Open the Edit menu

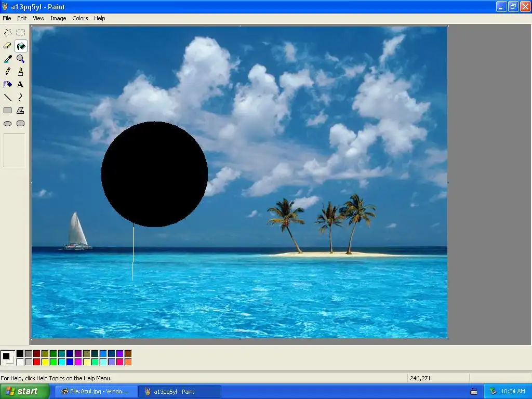click(22, 18)
